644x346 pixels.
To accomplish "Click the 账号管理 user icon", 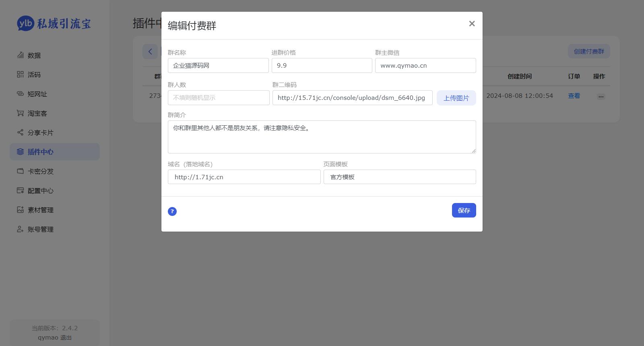I will [x=20, y=229].
